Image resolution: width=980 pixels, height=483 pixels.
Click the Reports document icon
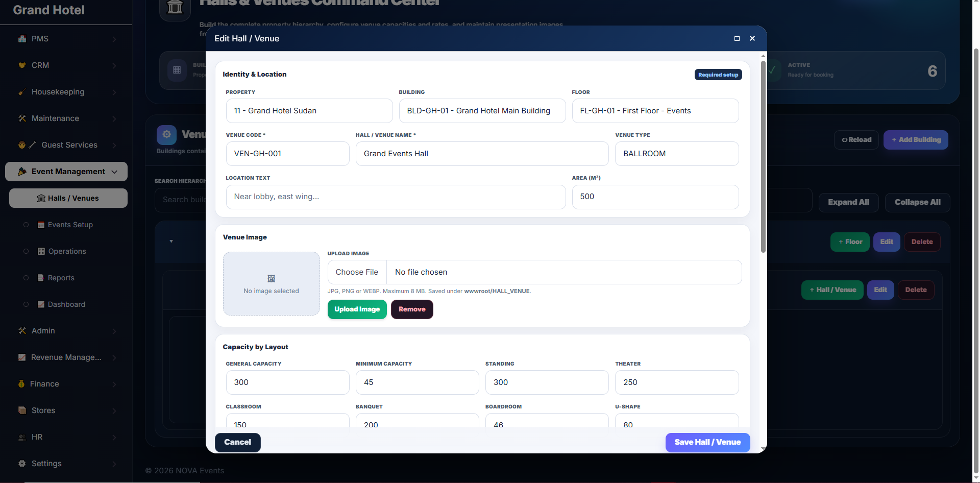click(x=41, y=278)
